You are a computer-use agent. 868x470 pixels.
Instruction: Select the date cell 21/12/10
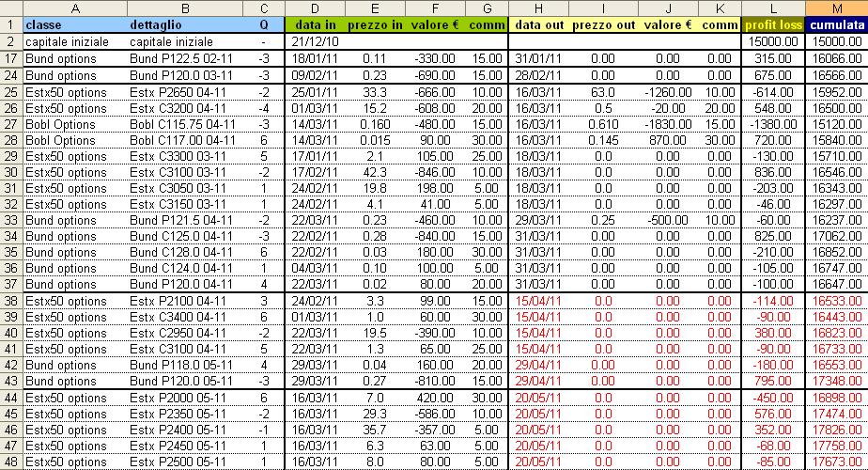click(313, 41)
